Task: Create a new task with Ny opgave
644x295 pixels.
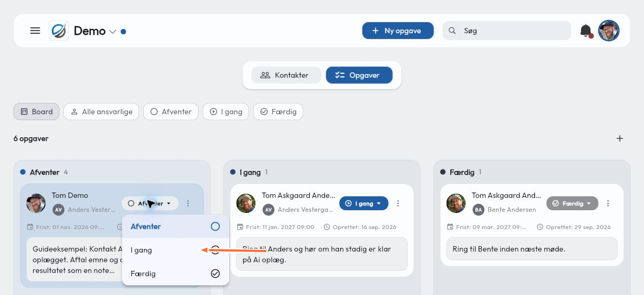Action: point(398,31)
